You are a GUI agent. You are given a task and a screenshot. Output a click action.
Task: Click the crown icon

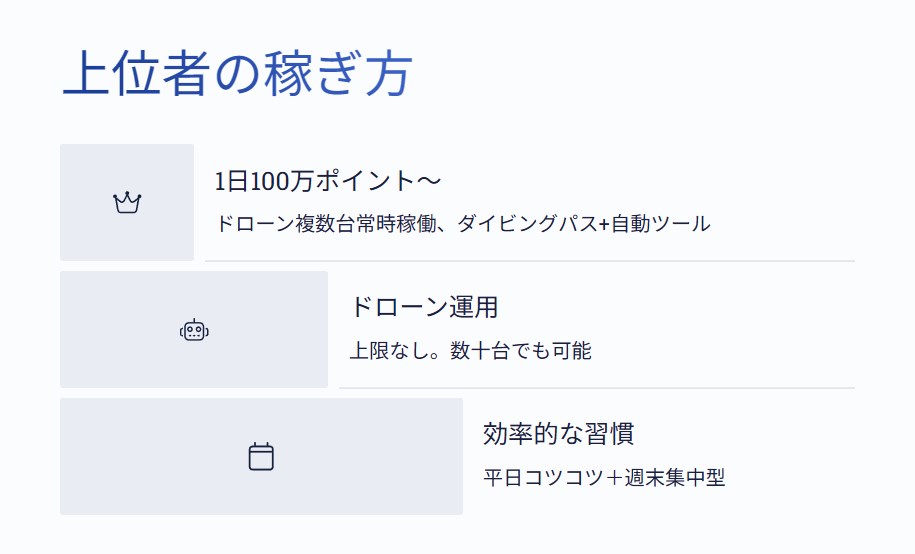[127, 203]
